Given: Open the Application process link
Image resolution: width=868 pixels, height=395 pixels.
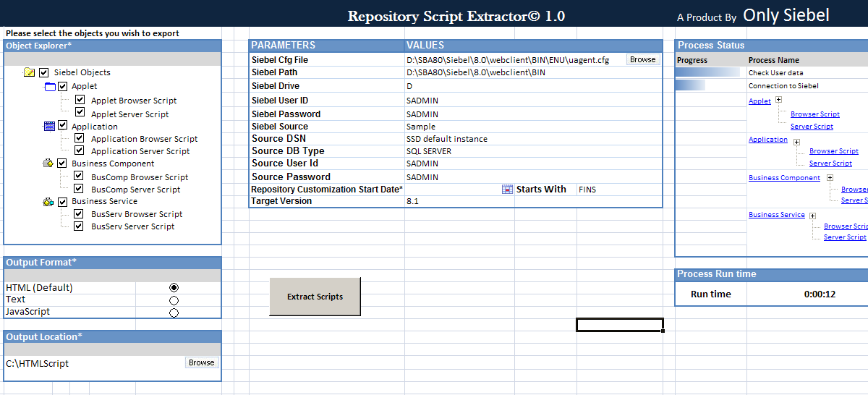Looking at the screenshot, I should tap(768, 140).
